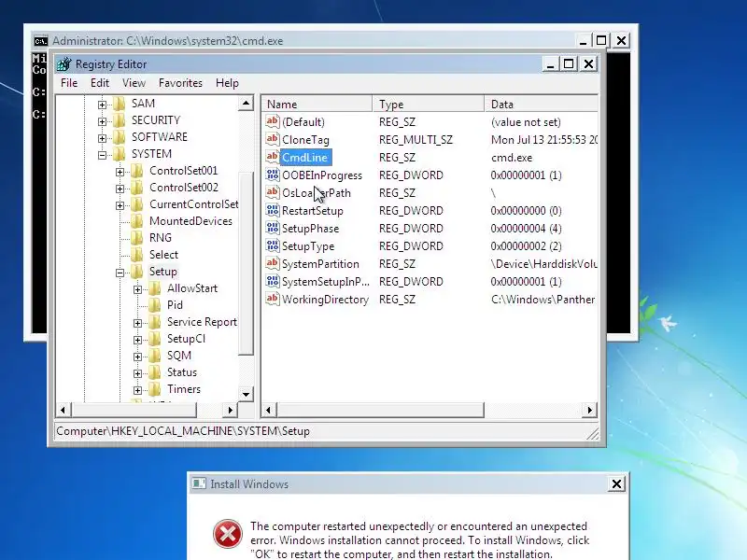Image resolution: width=747 pixels, height=560 pixels.
Task: Expand the SOFTWARE registry hive
Action: click(102, 138)
